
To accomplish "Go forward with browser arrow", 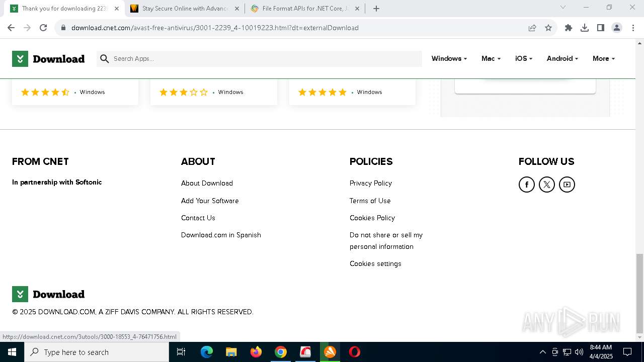I will click(x=27, y=28).
